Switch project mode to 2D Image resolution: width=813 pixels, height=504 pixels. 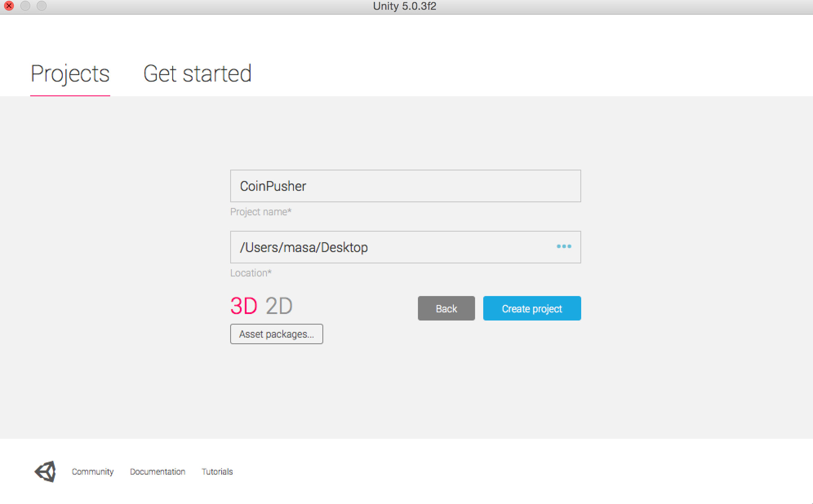click(279, 306)
